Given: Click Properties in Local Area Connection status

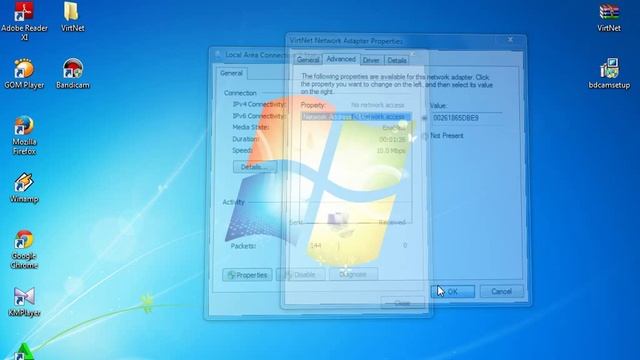Looking at the screenshot, I should coord(247,275).
